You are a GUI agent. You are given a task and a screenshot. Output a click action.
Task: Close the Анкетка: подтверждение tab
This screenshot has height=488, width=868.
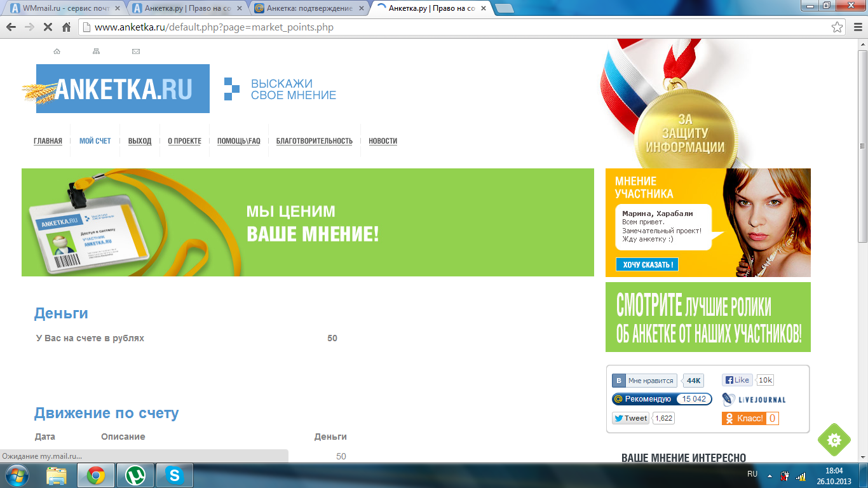(x=360, y=8)
